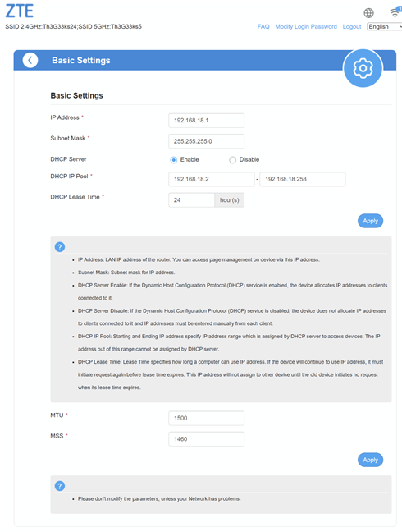Click DHCP pool start address field
The height and width of the screenshot is (532, 402).
pos(212,179)
